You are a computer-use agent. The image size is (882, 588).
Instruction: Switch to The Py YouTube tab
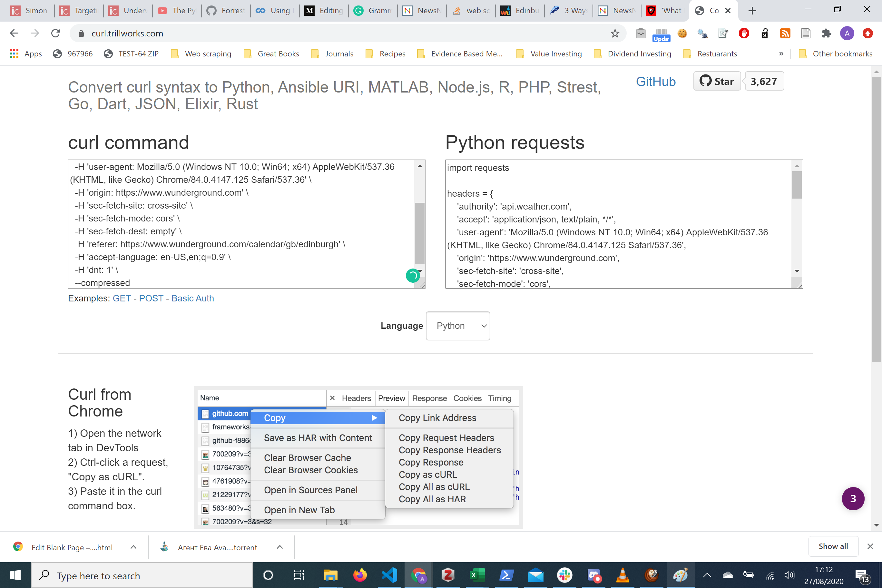click(177, 11)
